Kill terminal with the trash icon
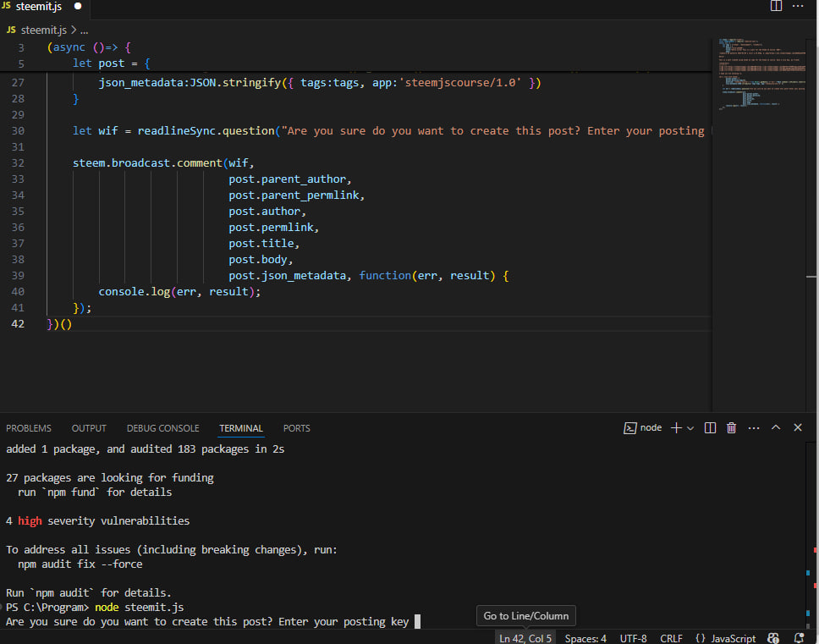The height and width of the screenshot is (644, 819). (x=731, y=427)
